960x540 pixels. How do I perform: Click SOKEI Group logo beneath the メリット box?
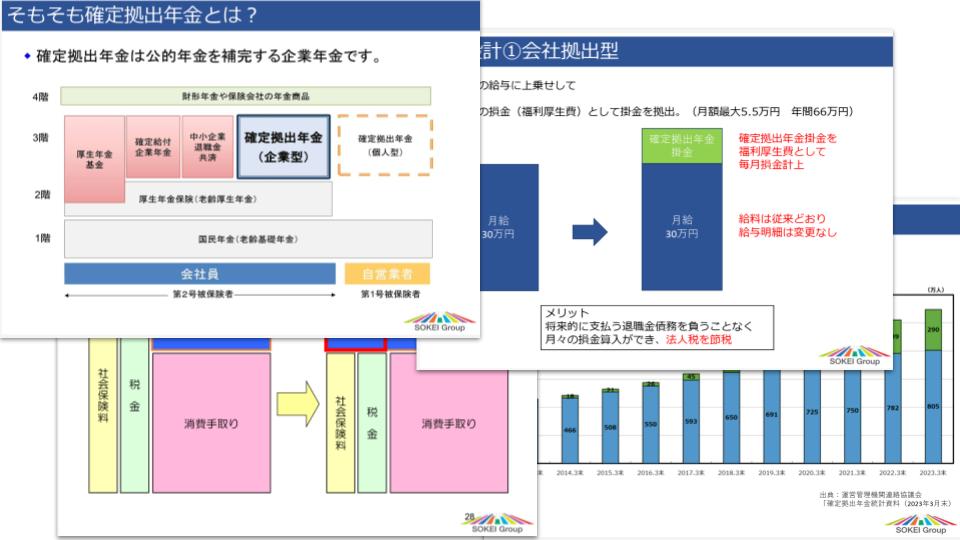click(852, 355)
